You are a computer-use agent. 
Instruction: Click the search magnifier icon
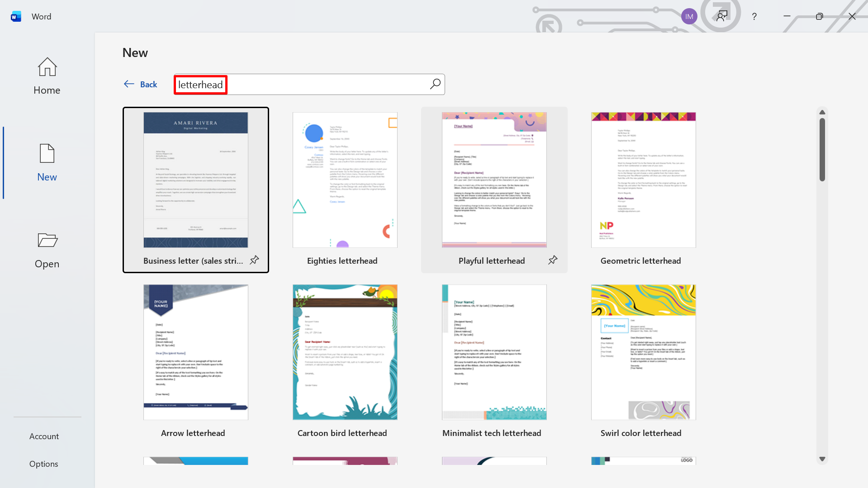click(435, 84)
